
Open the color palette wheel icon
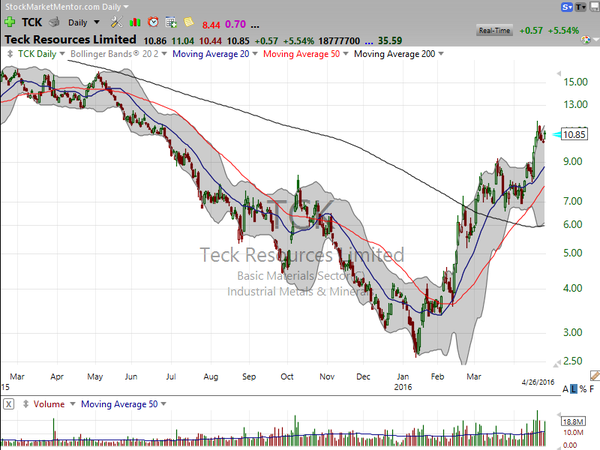tap(585, 39)
